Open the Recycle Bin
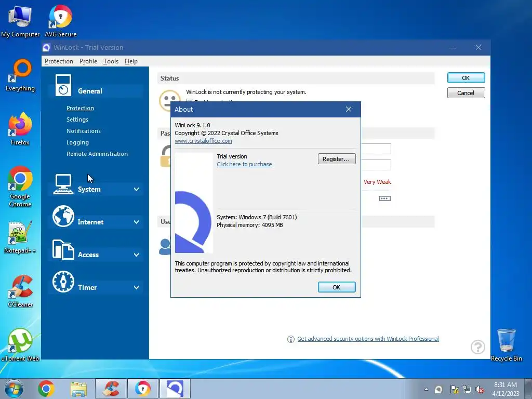 click(506, 345)
